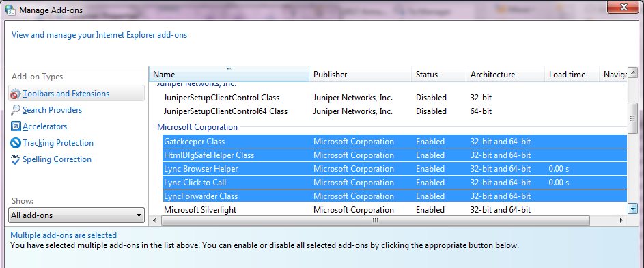644x268 pixels.
Task: Select the JuniperSetupClientControl64 Class row
Action: tap(394, 111)
